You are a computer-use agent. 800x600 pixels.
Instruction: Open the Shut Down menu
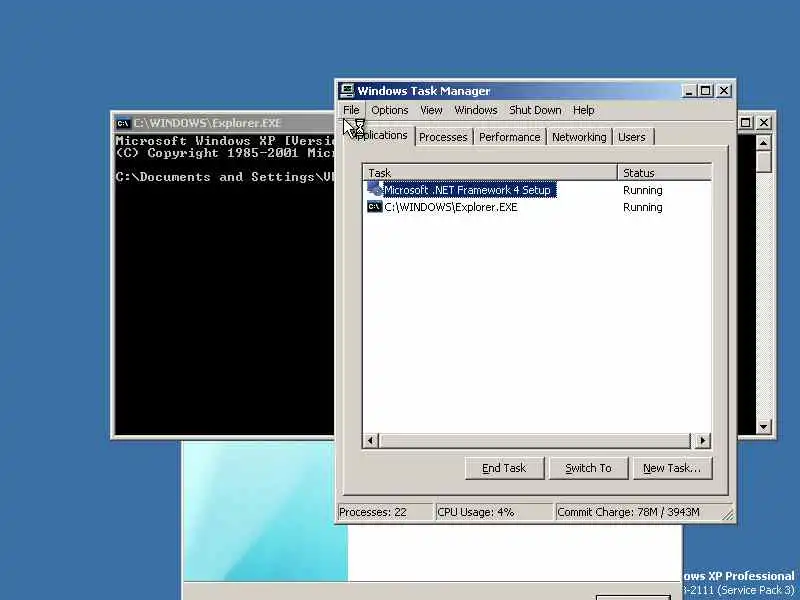(x=535, y=110)
